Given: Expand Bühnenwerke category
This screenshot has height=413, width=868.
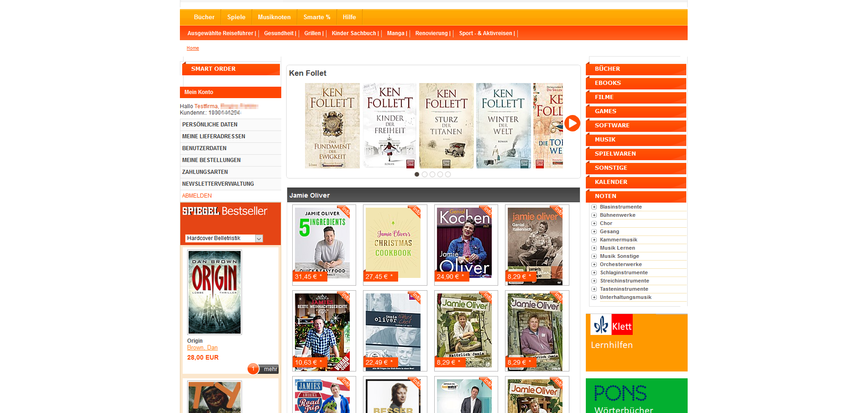Looking at the screenshot, I should click(594, 215).
